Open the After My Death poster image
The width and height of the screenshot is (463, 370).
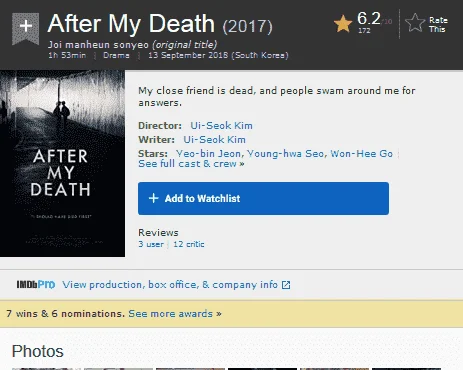(62, 163)
